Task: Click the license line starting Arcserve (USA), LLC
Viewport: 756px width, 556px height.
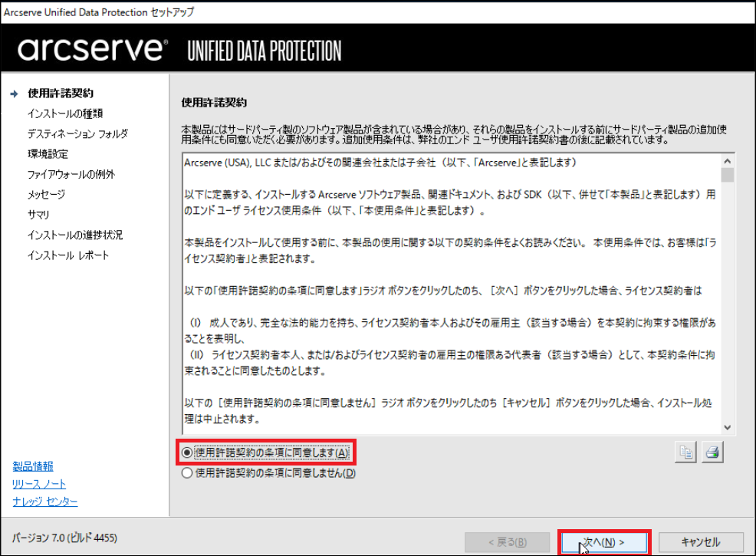Action: (380, 163)
